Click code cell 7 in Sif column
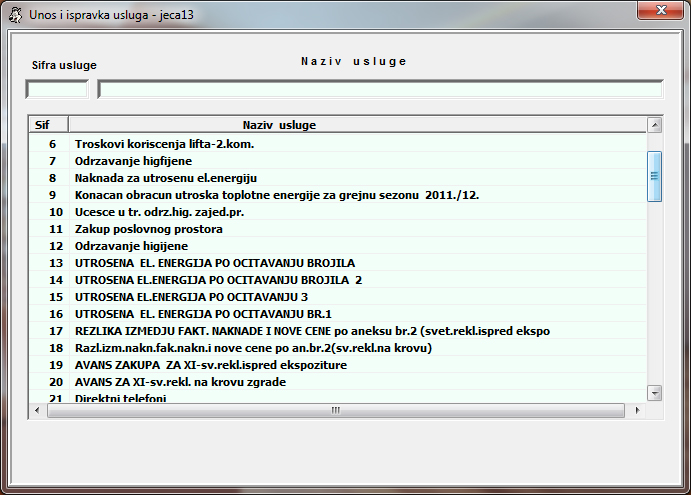 click(x=49, y=161)
